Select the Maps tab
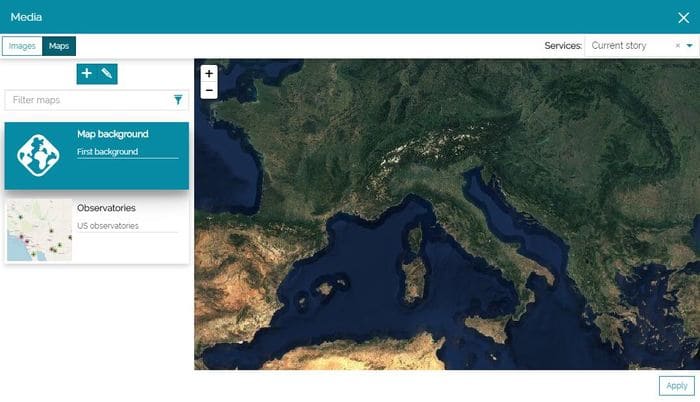Screen dimensions: 700x402 59,46
